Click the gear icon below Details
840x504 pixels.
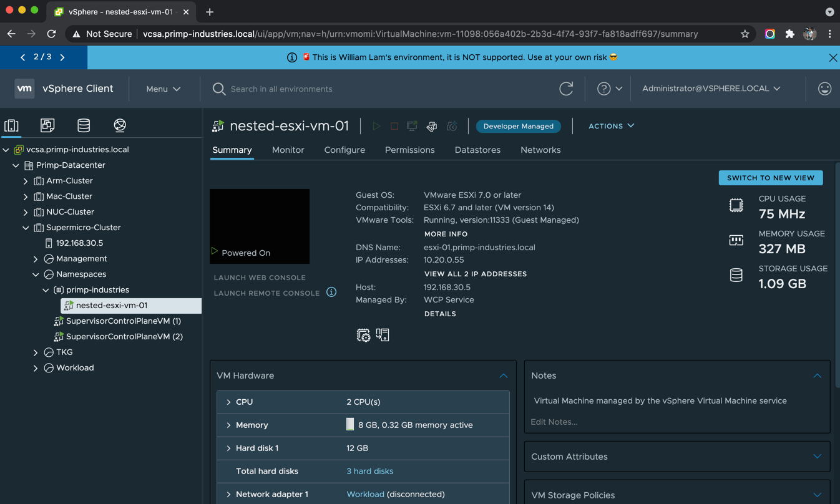[x=363, y=336]
